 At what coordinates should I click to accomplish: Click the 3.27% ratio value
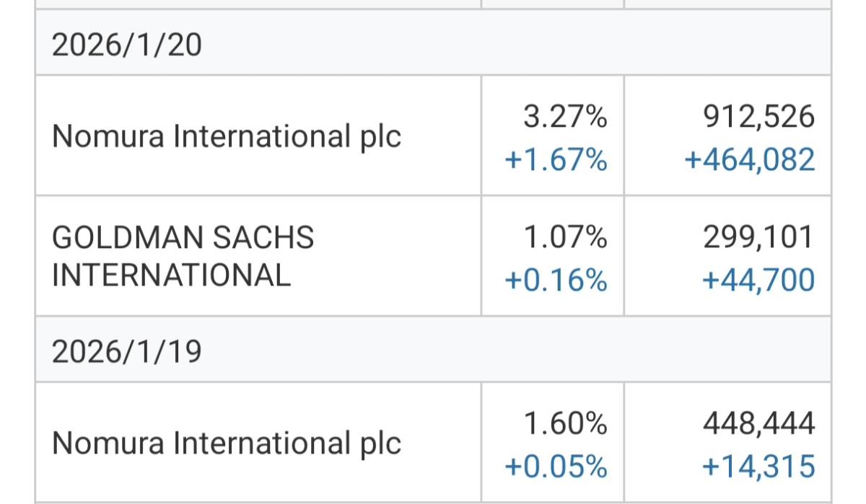[x=565, y=117]
